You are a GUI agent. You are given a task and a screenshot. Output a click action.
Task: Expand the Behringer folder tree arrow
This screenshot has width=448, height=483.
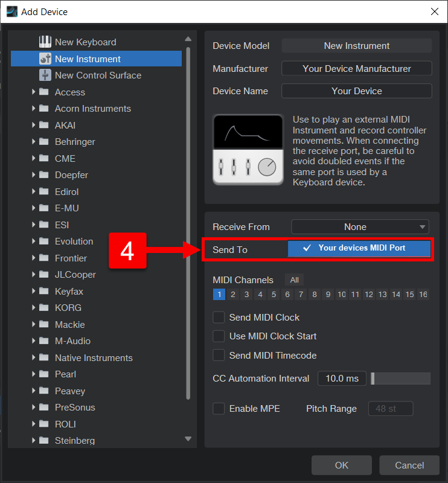33,142
